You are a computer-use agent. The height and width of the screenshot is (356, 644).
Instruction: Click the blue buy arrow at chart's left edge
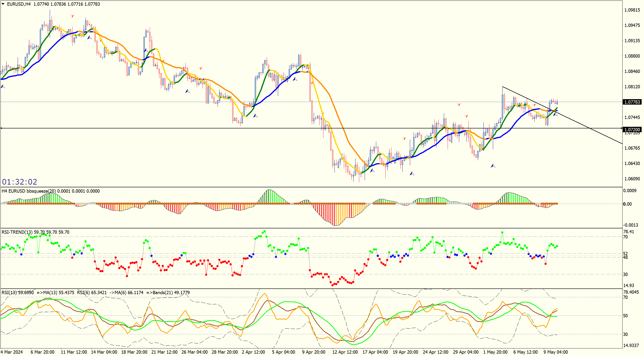coord(3,87)
